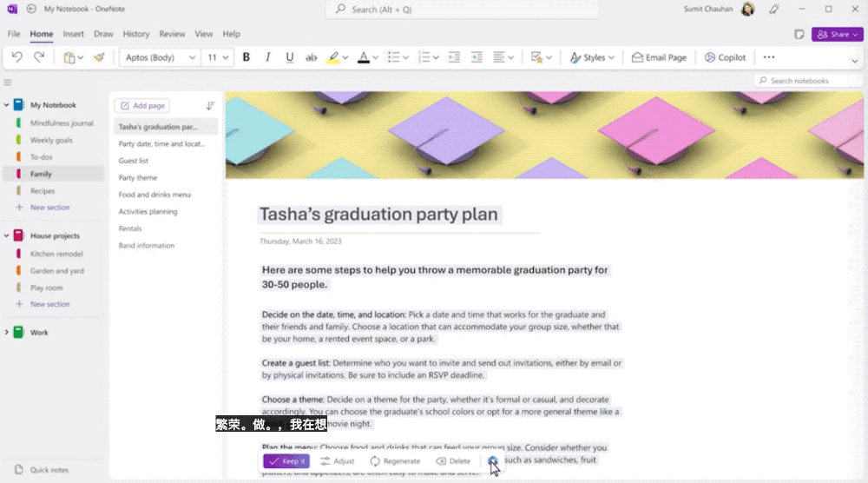Click Sumit Chauhan profile picture
The height and width of the screenshot is (483, 868).
pyautogui.click(x=748, y=9)
